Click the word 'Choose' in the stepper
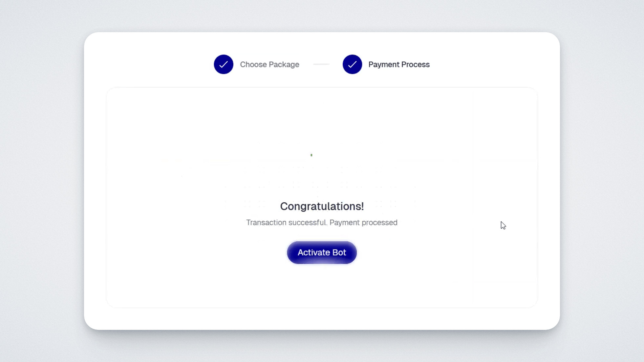The image size is (644, 362). coord(253,65)
